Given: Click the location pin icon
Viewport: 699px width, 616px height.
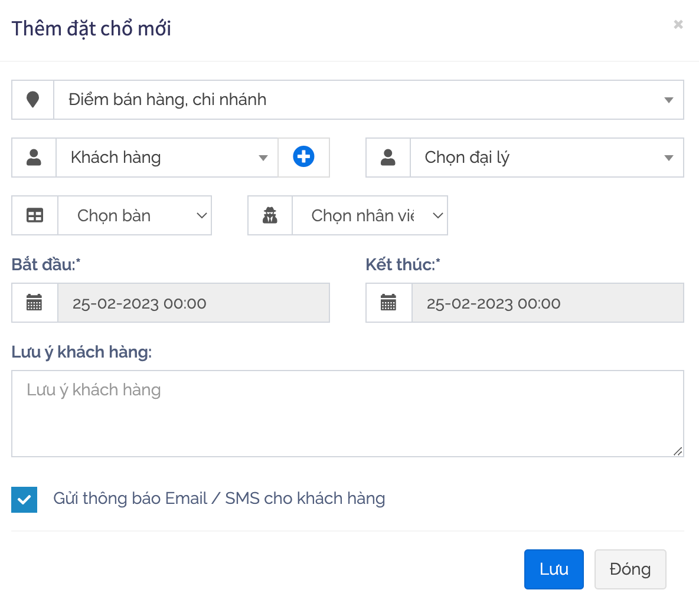Looking at the screenshot, I should pos(33,100).
